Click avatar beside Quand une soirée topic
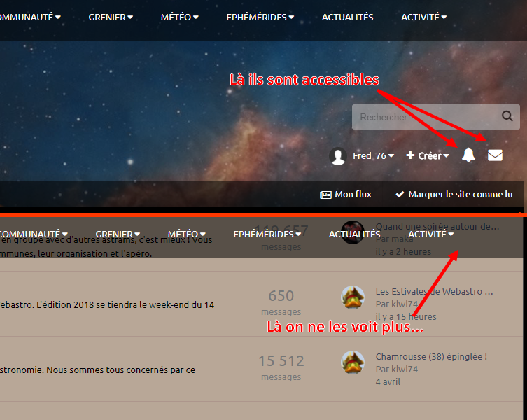 [353, 232]
